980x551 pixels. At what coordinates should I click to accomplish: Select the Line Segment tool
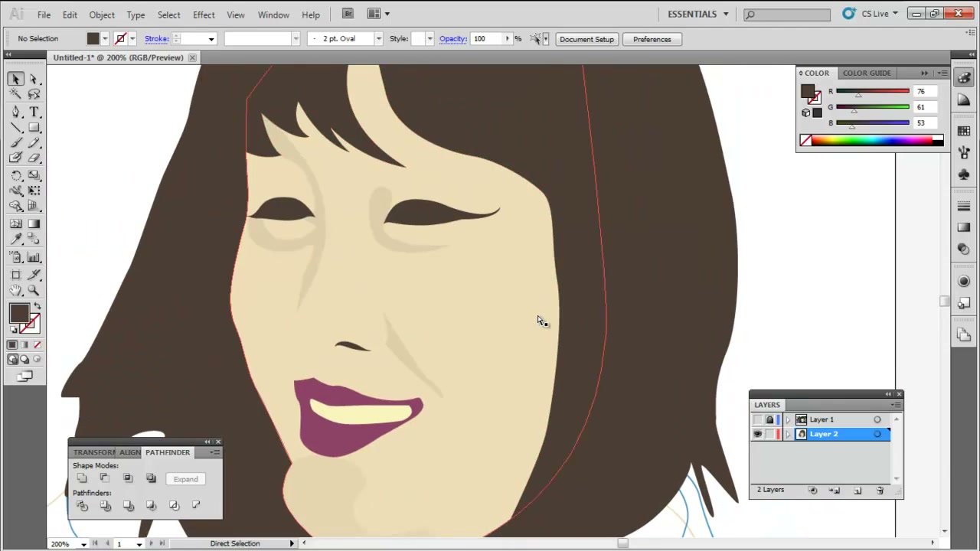pos(15,127)
